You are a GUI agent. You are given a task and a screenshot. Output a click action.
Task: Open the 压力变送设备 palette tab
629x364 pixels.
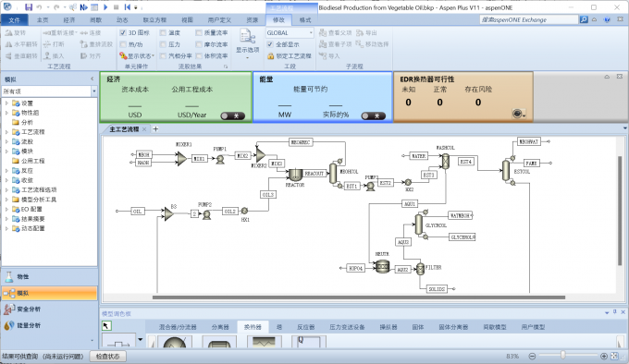click(x=347, y=327)
